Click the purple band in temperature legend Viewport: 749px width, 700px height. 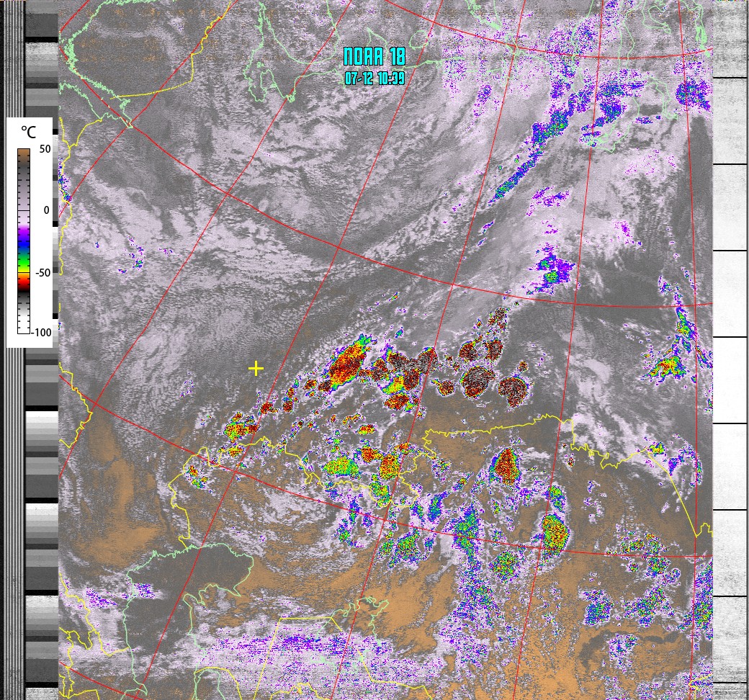pos(24,232)
